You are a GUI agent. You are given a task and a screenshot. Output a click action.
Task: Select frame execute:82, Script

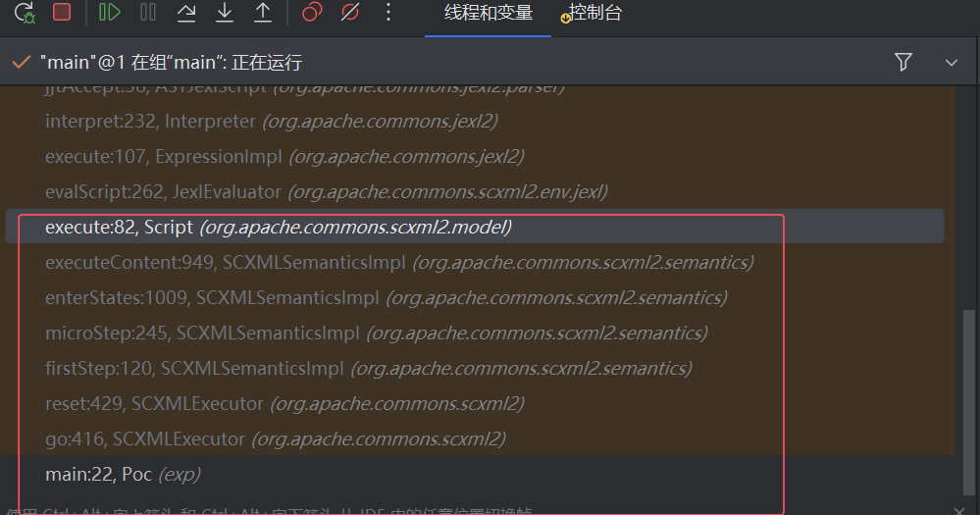point(279,227)
